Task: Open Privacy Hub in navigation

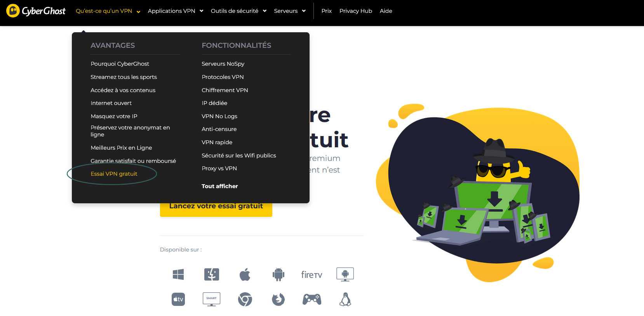Action: [356, 11]
